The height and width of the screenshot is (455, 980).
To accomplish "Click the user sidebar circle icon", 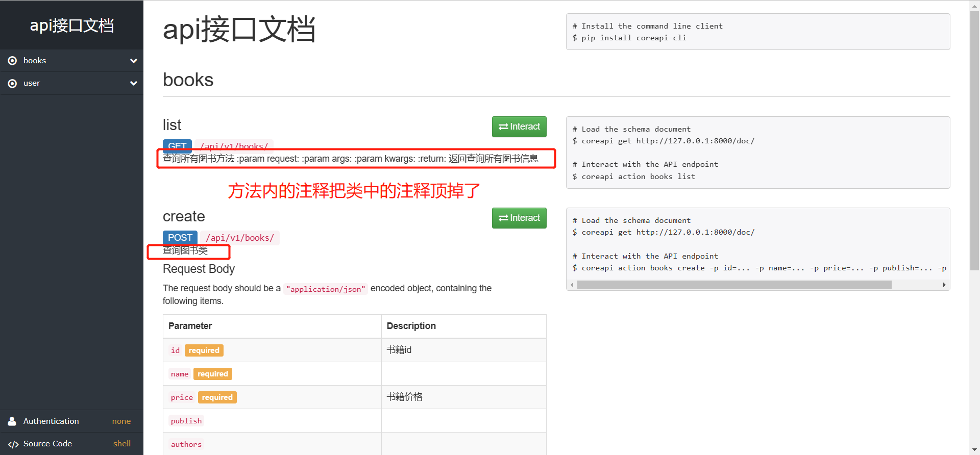I will tap(12, 83).
